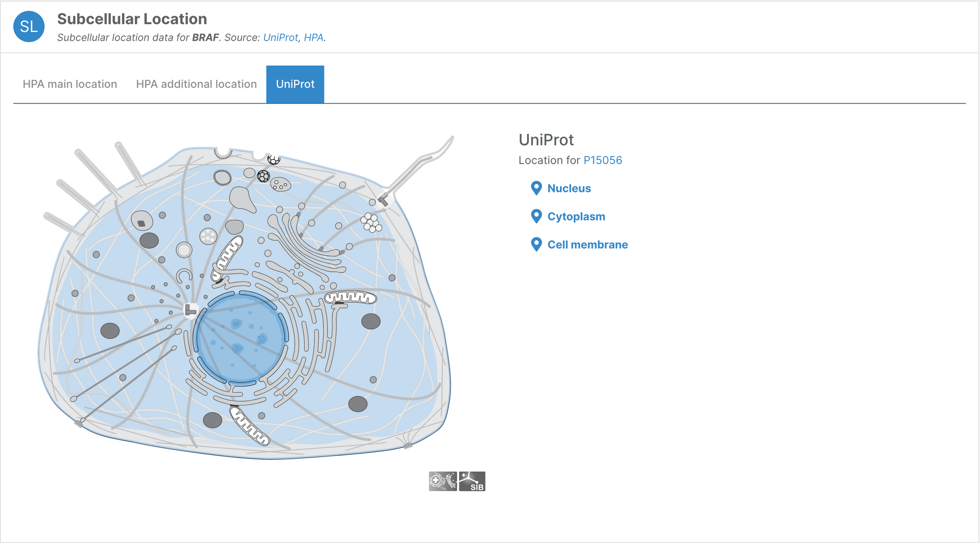
Task: Select the Cell membrane location label
Action: point(587,245)
